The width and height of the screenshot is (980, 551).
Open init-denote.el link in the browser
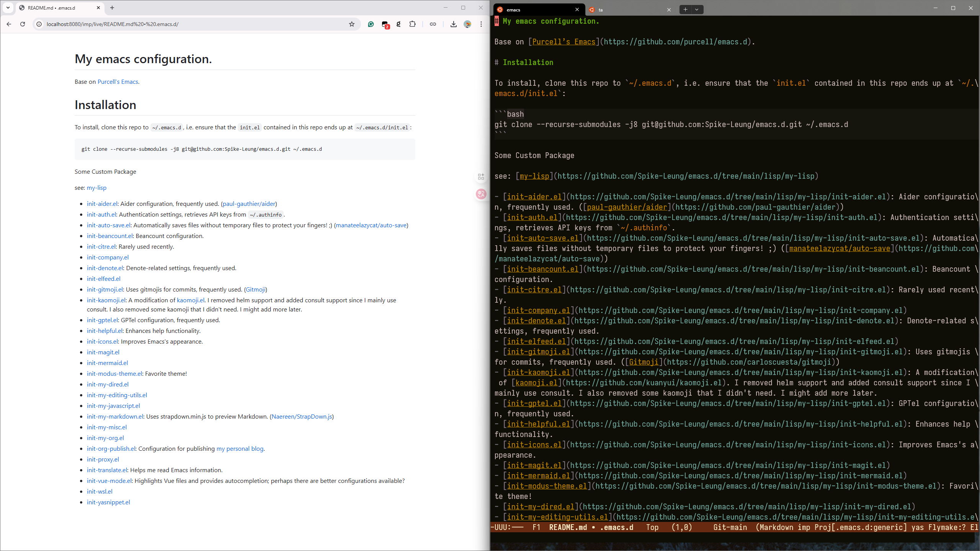pyautogui.click(x=105, y=268)
